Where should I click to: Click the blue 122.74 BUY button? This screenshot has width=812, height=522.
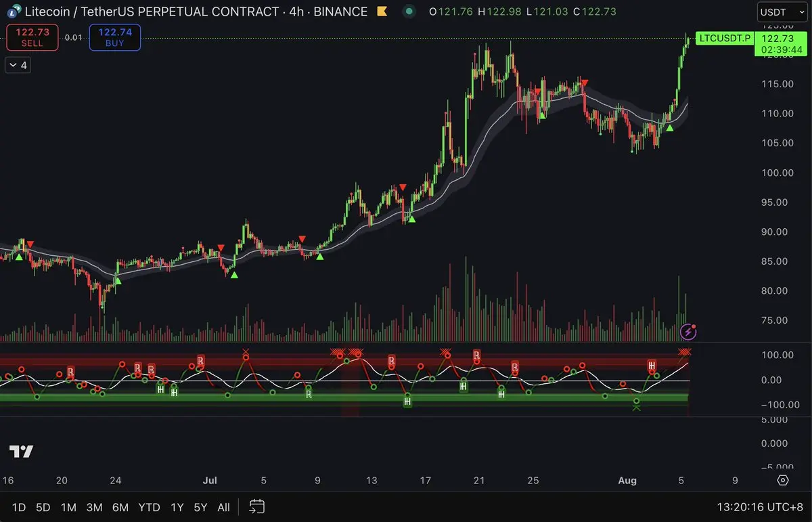115,37
